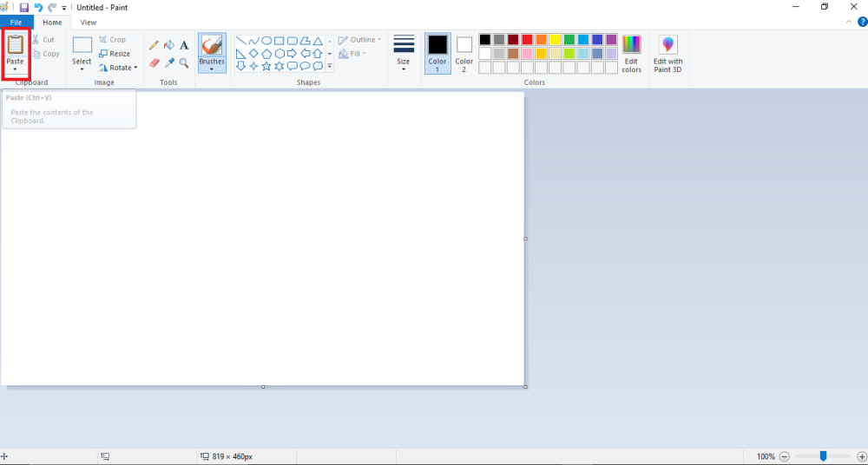Open Edit with Paint 3D
868x465 pixels.
(x=667, y=54)
